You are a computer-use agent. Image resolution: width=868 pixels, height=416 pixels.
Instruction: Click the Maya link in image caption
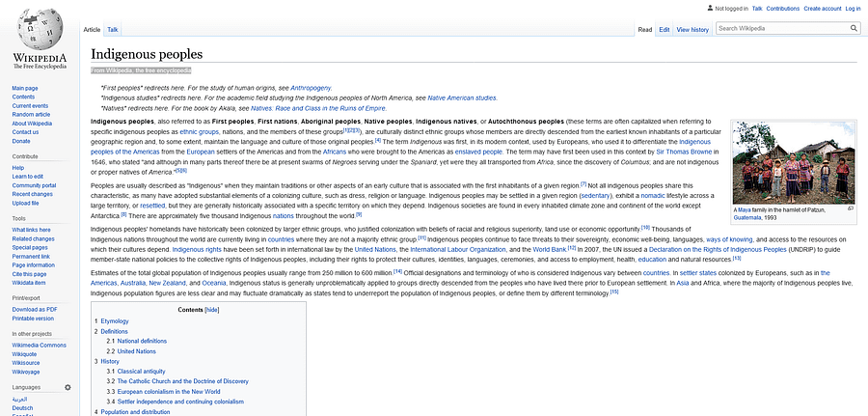(744, 210)
